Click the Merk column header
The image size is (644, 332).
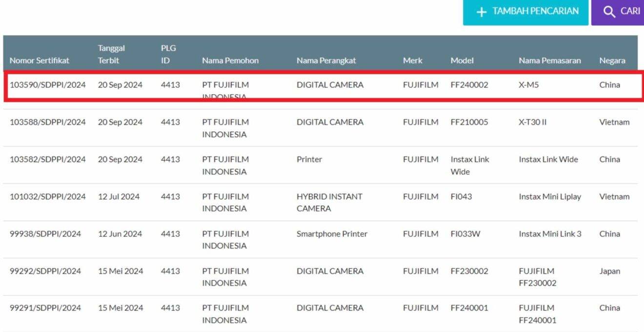coord(412,61)
